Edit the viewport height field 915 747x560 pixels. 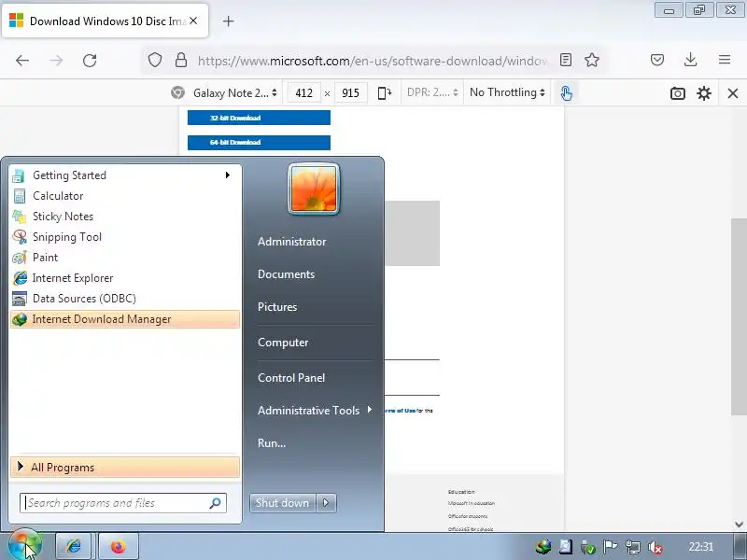(x=351, y=92)
